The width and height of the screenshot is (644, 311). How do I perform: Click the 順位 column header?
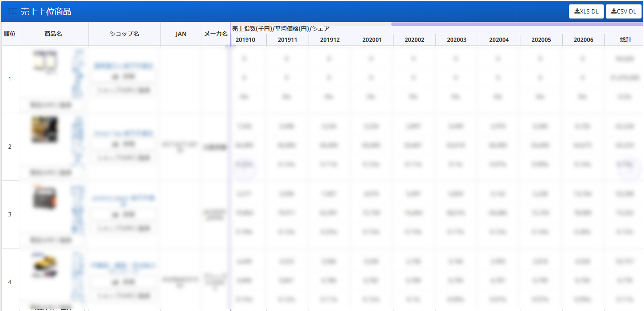(x=10, y=34)
